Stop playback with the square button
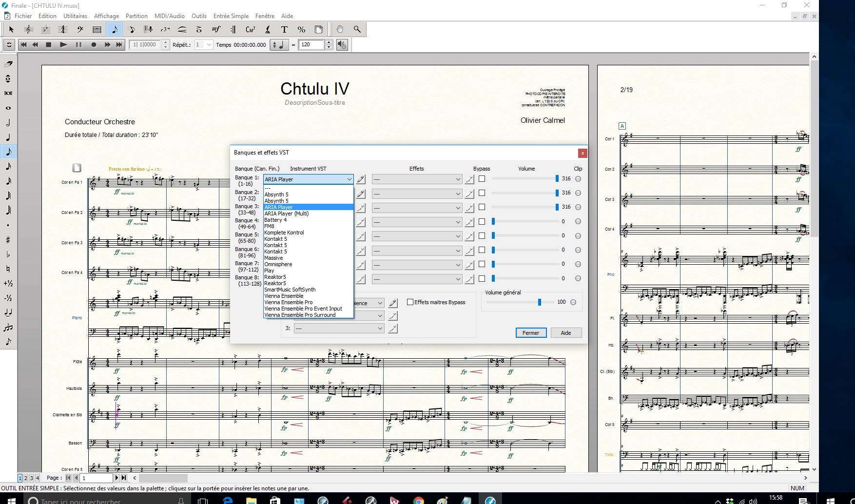The height and width of the screenshot is (504, 855). 49,45
